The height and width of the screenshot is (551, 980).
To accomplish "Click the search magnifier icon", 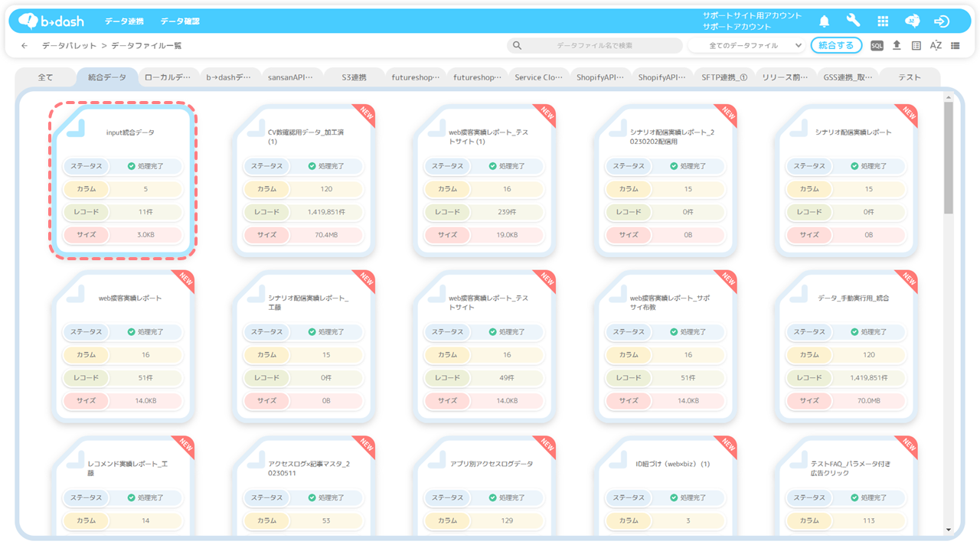I will [518, 46].
